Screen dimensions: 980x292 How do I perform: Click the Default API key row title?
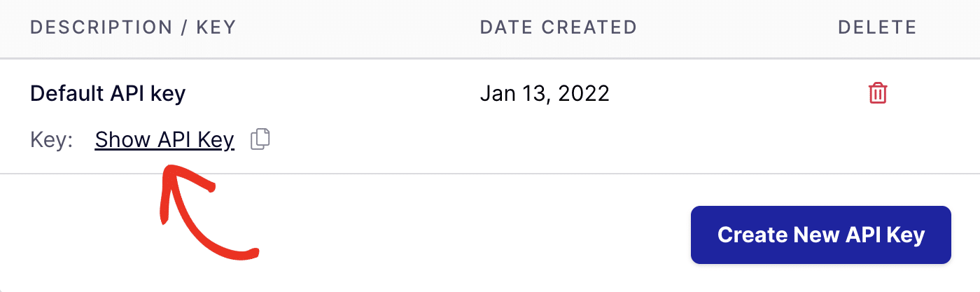pos(108,93)
